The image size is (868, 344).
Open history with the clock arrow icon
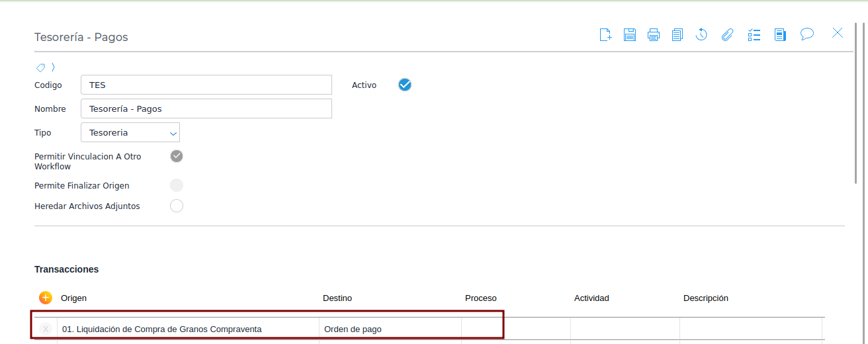(702, 34)
